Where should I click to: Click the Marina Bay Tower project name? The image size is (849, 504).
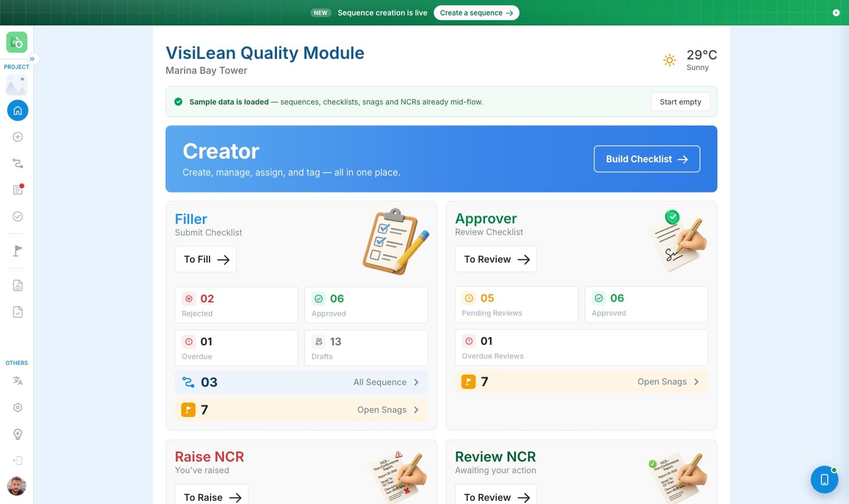[x=206, y=71]
